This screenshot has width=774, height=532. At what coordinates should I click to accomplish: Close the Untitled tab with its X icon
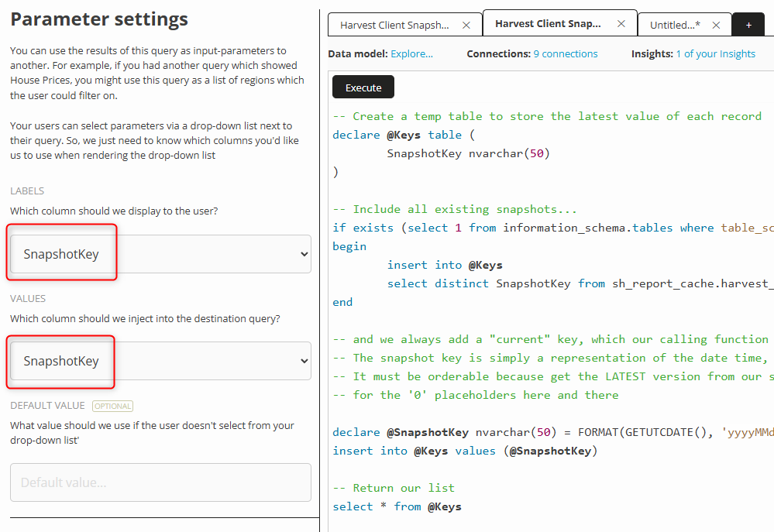716,25
